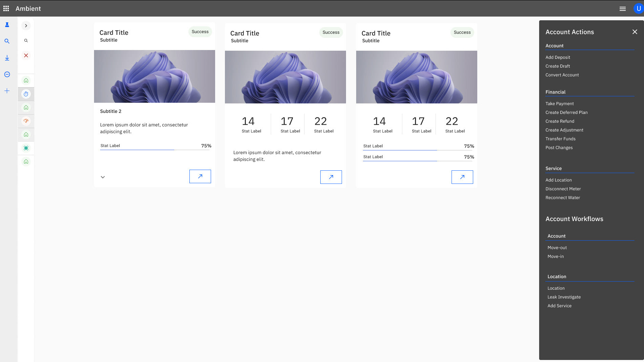The image size is (644, 362).
Task: Select Disconnect Meter
Action: 563,189
